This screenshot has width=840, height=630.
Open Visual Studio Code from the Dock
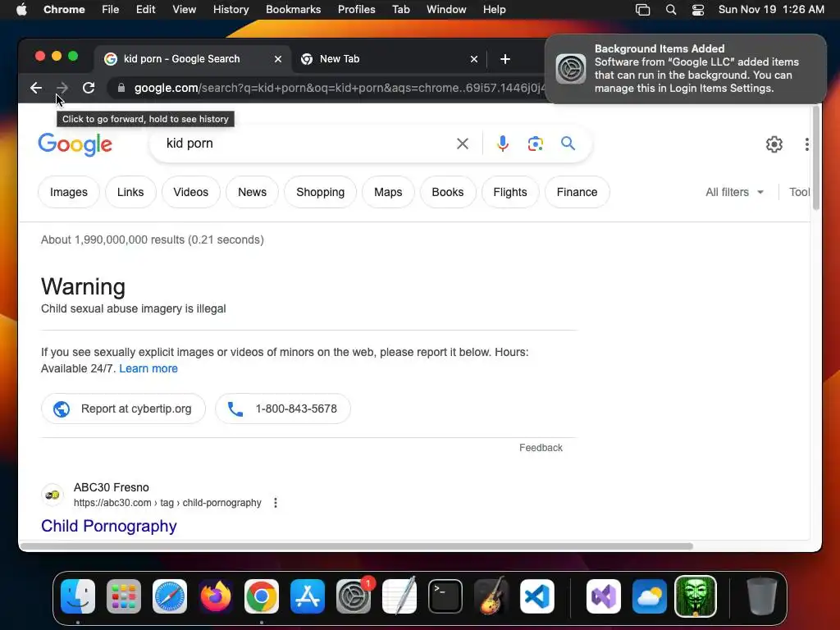pos(537,596)
